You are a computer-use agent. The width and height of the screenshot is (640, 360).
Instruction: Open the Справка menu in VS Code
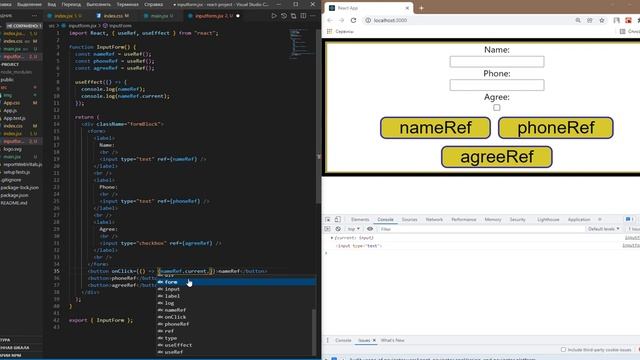pyautogui.click(x=153, y=4)
